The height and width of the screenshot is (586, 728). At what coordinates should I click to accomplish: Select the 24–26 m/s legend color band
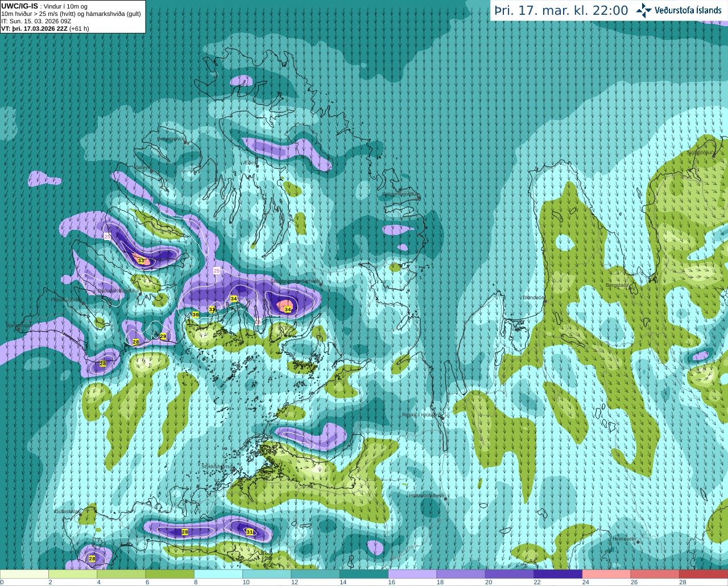[606, 574]
